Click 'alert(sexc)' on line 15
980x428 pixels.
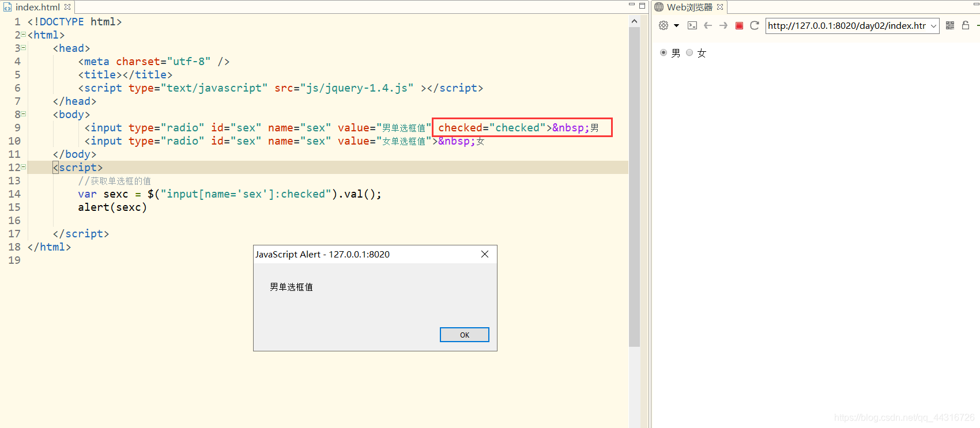click(112, 207)
